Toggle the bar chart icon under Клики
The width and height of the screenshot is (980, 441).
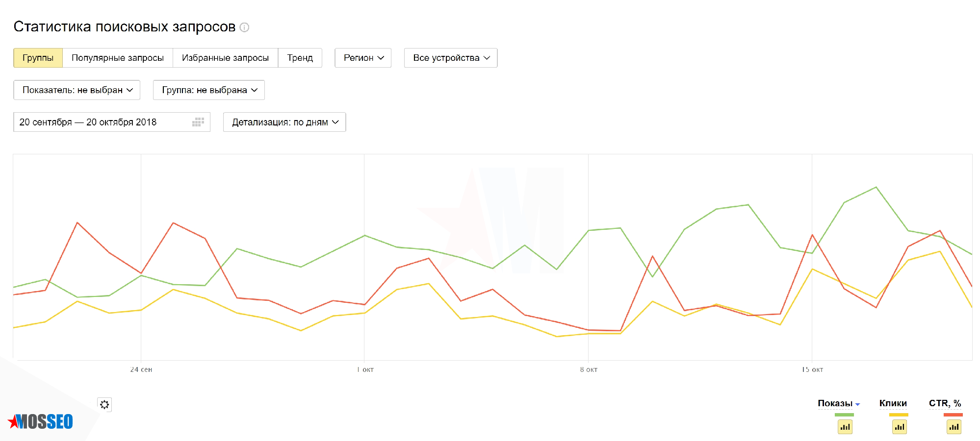point(899,427)
